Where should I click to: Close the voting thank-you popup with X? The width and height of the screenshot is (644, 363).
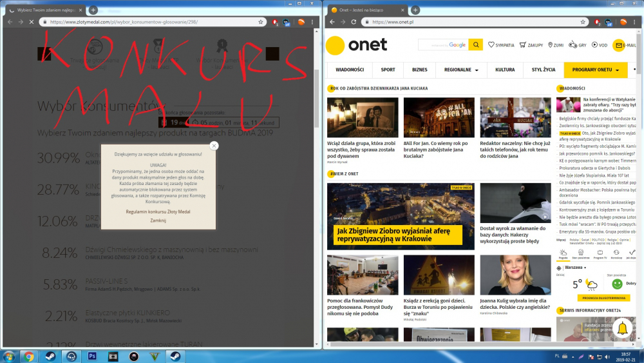[x=214, y=146]
